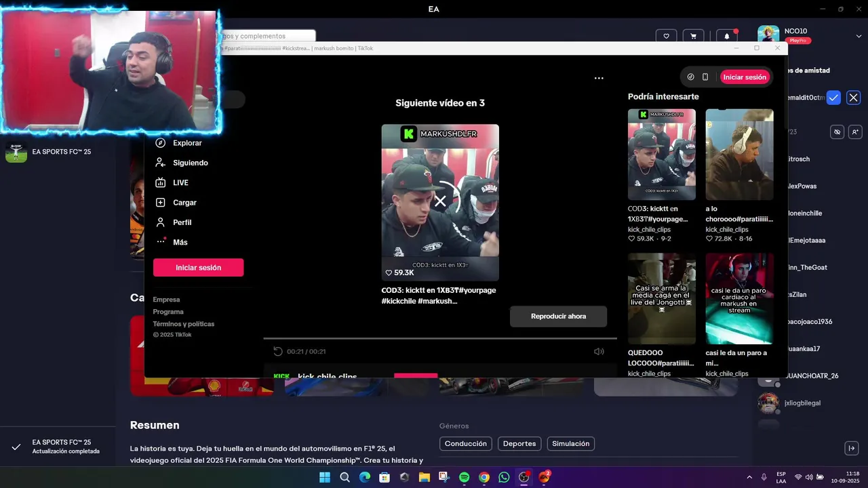Open Windows taskbar search
The width and height of the screenshot is (868, 488).
[344, 477]
